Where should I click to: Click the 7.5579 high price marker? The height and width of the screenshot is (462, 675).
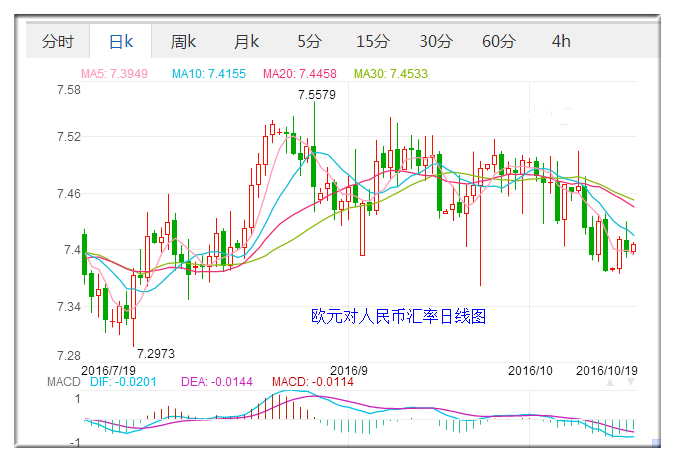click(x=317, y=94)
